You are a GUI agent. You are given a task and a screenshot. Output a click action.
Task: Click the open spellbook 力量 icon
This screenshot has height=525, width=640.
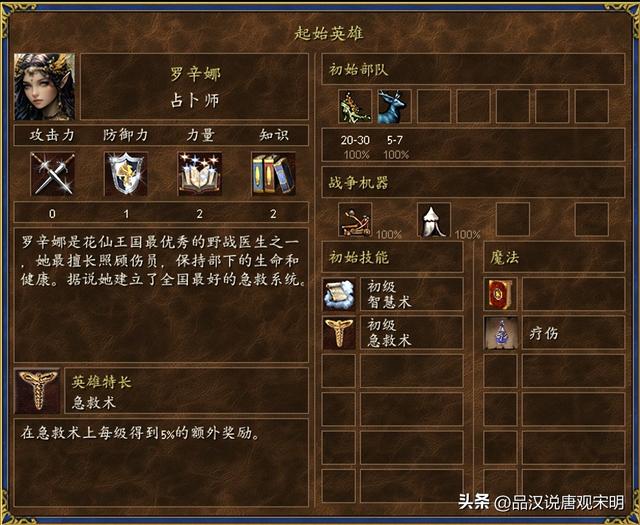pyautogui.click(x=200, y=174)
